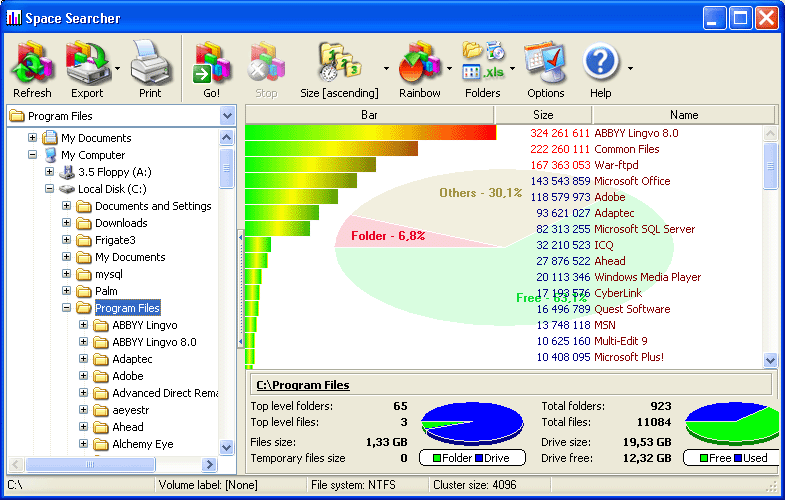Select the aeyestr folder in tree
Image resolution: width=785 pixels, height=500 pixels.
coord(131,410)
